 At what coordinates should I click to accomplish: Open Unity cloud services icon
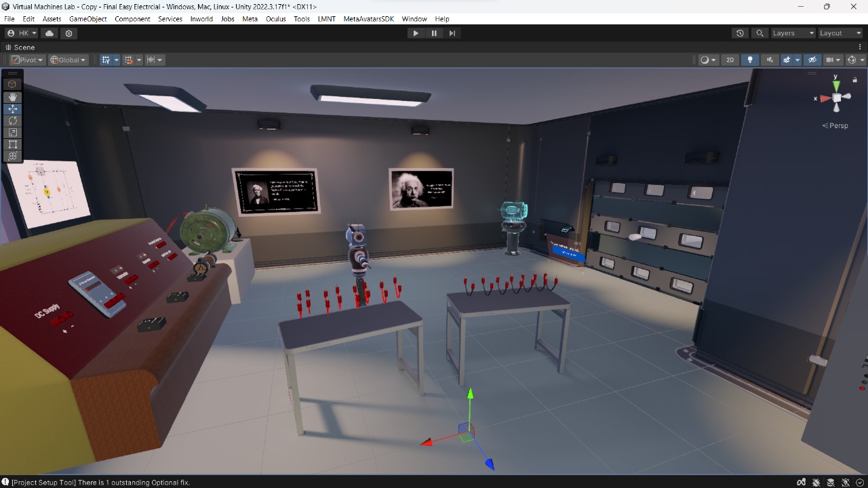point(50,33)
